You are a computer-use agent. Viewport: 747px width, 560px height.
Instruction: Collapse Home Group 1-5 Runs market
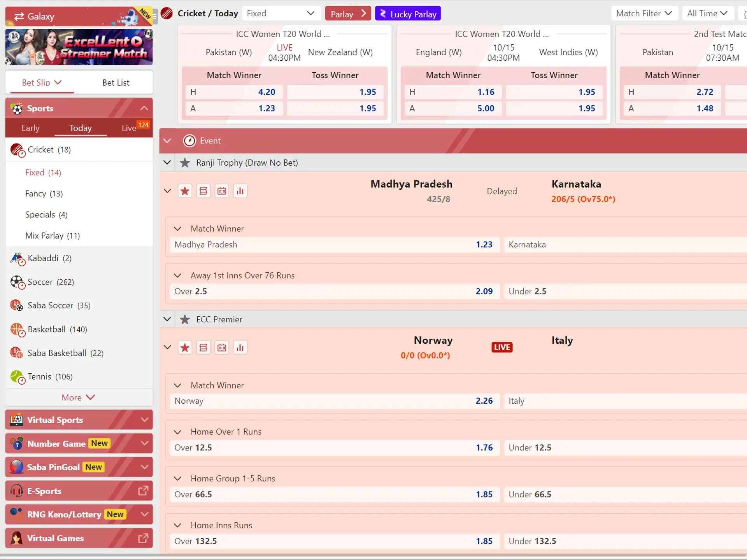[178, 479]
